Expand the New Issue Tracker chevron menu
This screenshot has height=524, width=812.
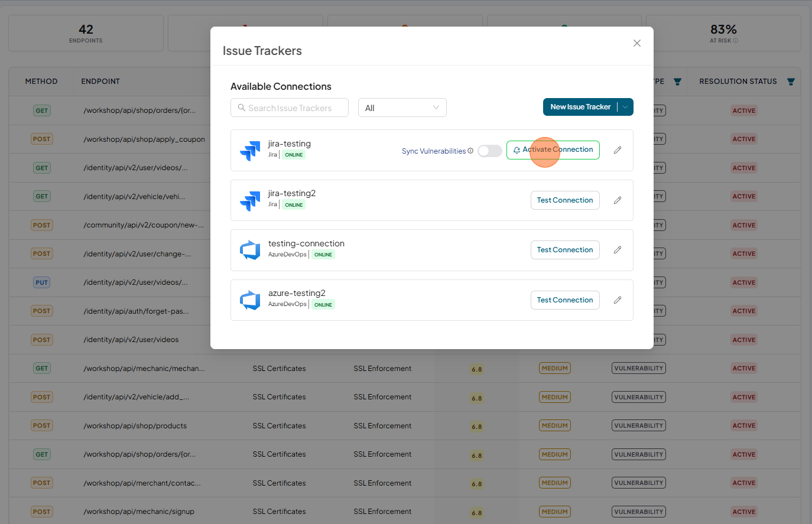pos(625,107)
